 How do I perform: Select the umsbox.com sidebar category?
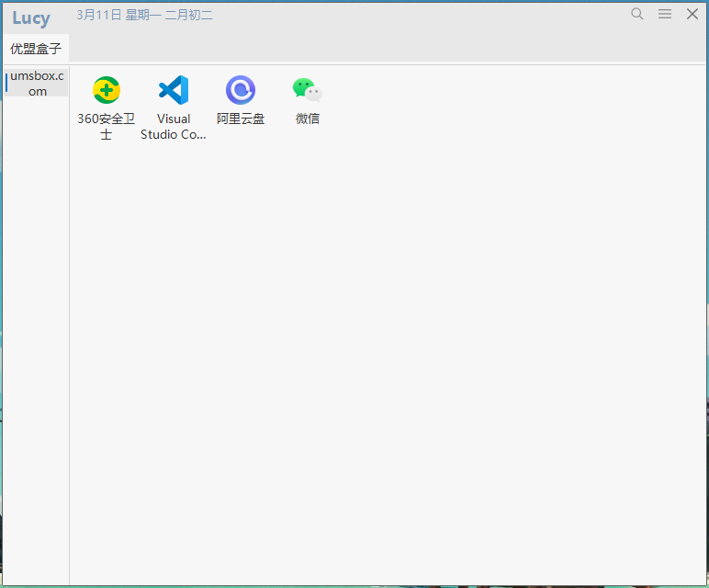tap(37, 84)
